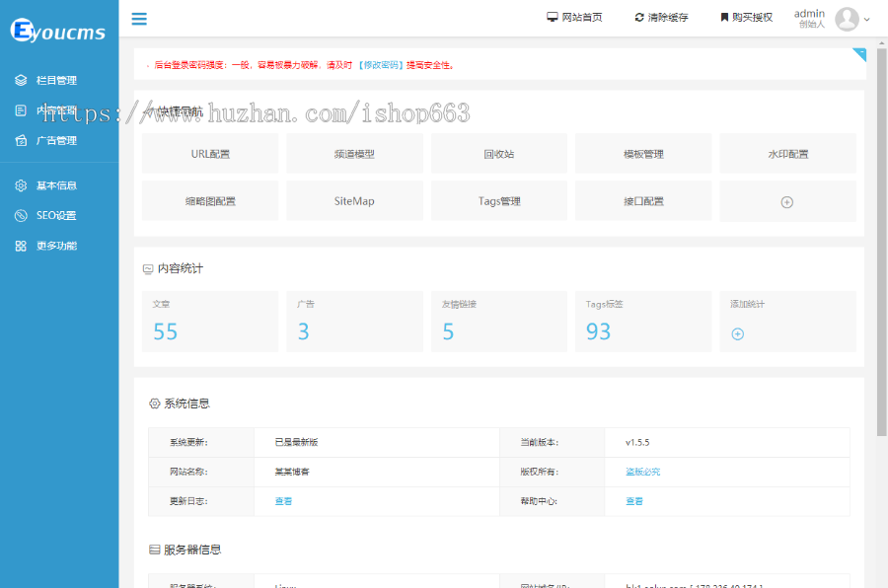888x588 pixels.
Task: Click the 友情链接 count 5
Action: click(x=448, y=331)
